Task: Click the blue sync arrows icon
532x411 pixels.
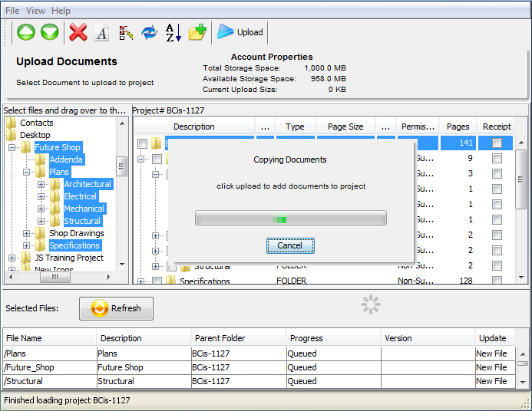Action: [x=149, y=32]
